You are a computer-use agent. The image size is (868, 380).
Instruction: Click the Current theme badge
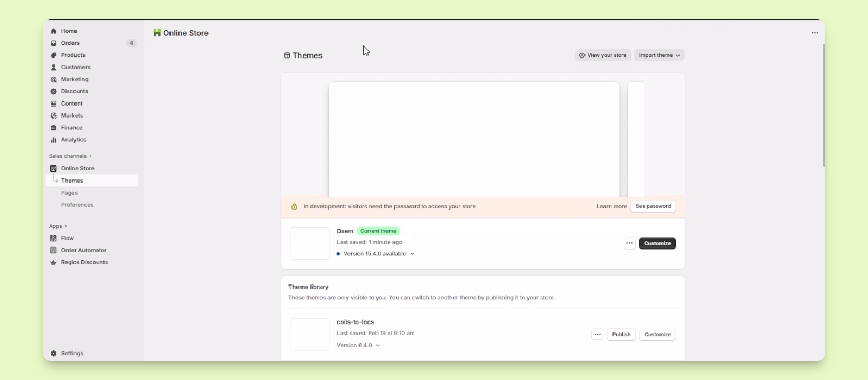pos(379,231)
